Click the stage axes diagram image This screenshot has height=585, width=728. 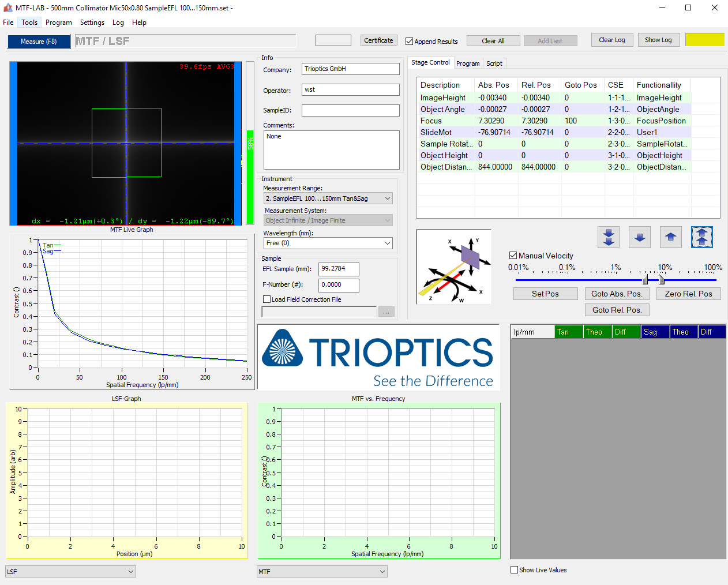click(x=454, y=267)
